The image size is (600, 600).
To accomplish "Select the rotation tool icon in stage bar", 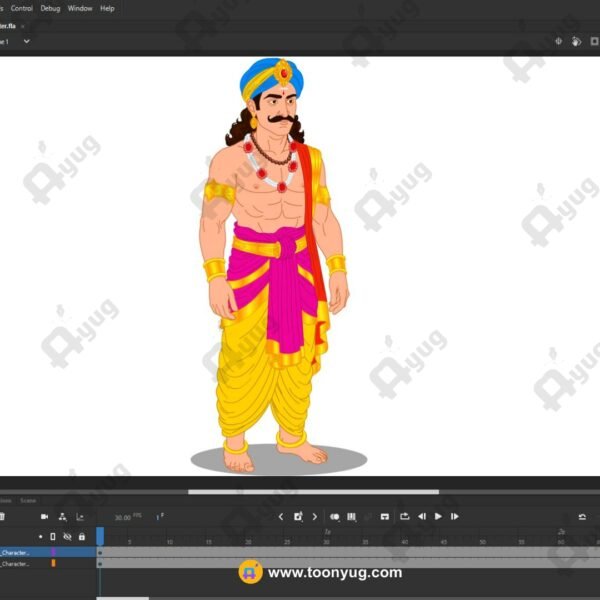I will (576, 41).
